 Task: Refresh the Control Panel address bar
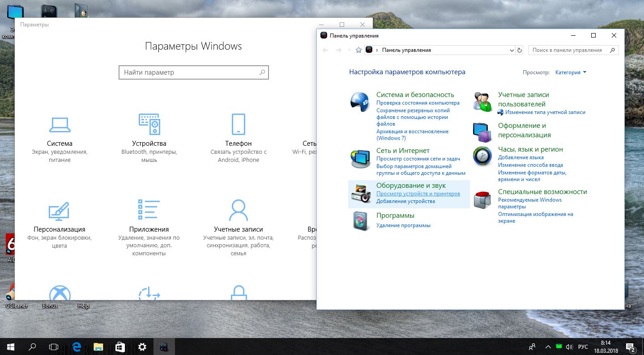(520, 51)
